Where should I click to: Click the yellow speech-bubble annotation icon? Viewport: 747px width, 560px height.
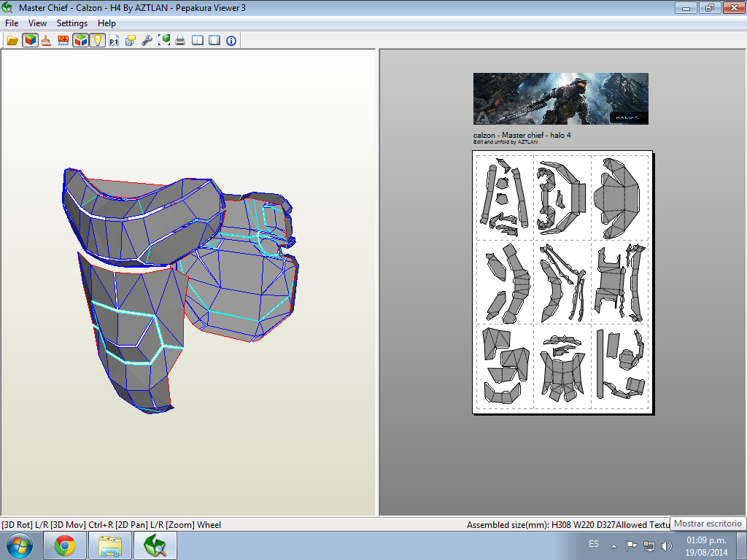pos(130,41)
